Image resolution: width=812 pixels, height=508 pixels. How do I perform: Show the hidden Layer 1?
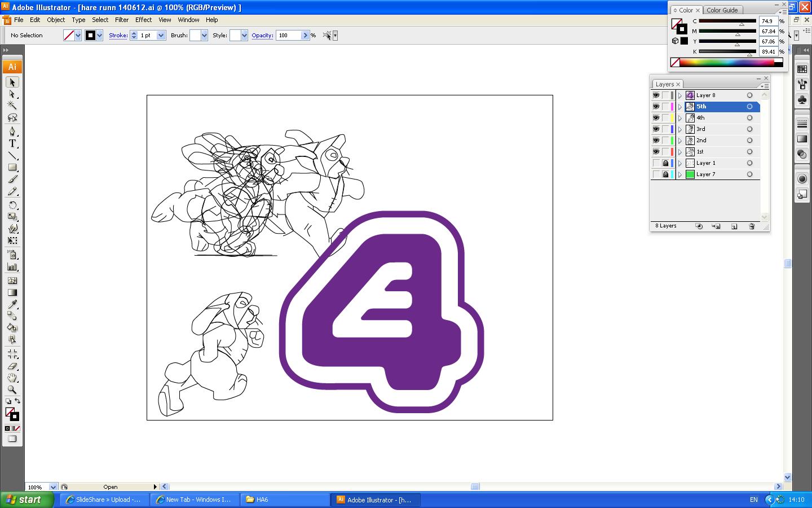pyautogui.click(x=656, y=163)
